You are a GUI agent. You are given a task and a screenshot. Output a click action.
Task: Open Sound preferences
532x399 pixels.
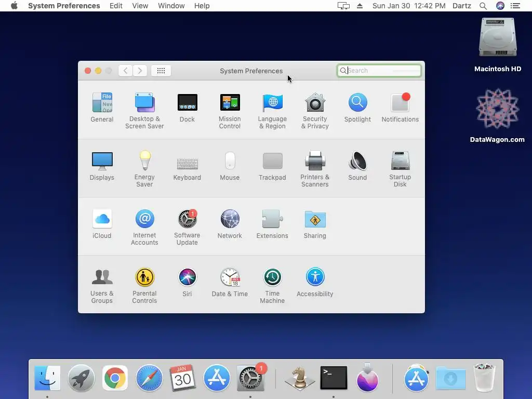357,166
